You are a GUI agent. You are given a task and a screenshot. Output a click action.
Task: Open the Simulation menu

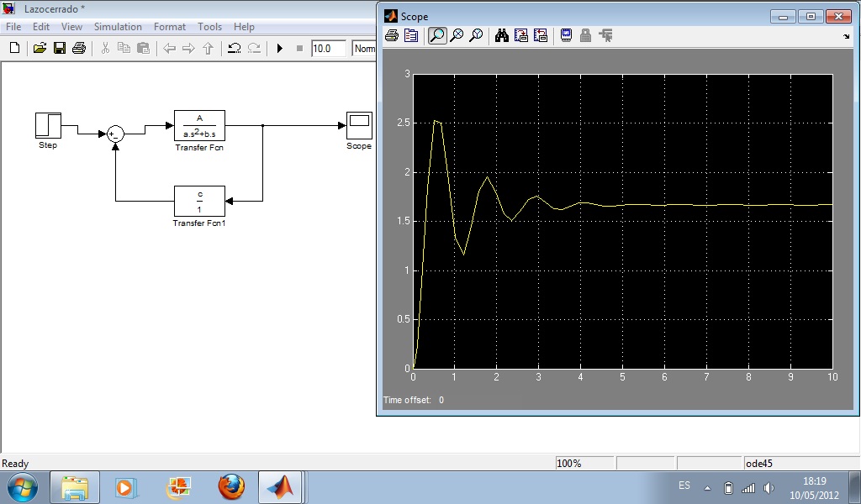click(x=118, y=27)
